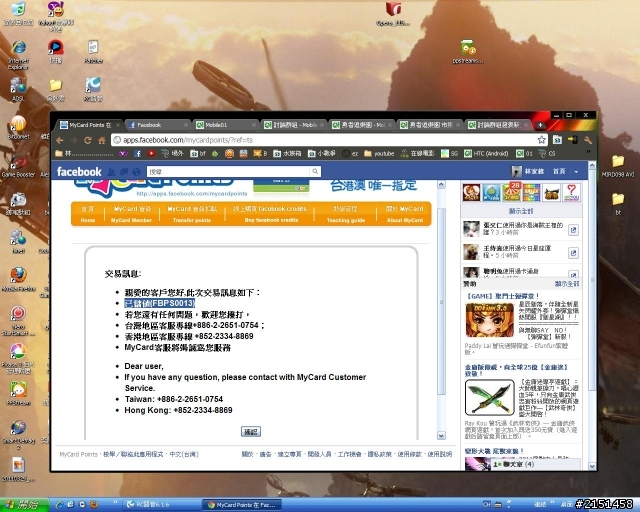Screen dimensions: 640x512
Task: Click the MyCard Points footer link
Action: point(78,454)
